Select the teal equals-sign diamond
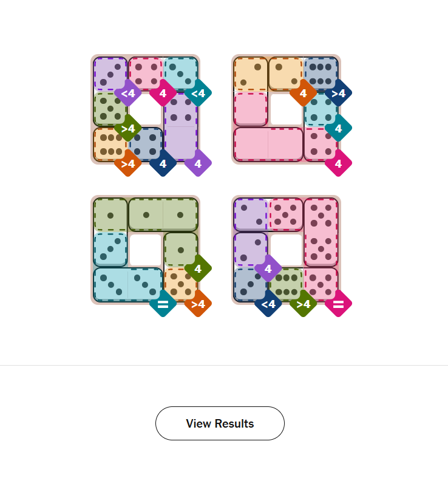Viewport: 448px width, 492px height. pyautogui.click(x=163, y=304)
